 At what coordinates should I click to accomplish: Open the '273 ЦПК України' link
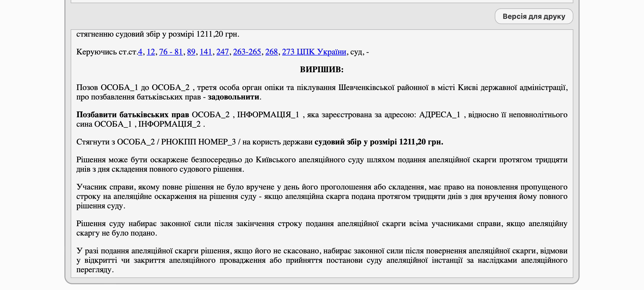point(314,52)
